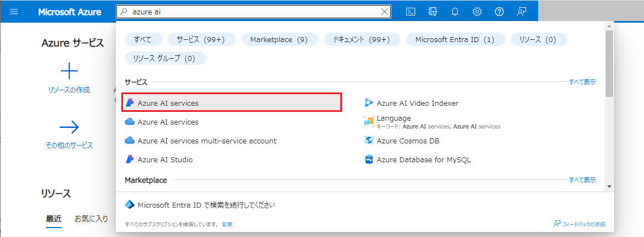Viewport: 644px width, 237px height.
Task: Click the リソースの作成 label
Action: tap(69, 90)
